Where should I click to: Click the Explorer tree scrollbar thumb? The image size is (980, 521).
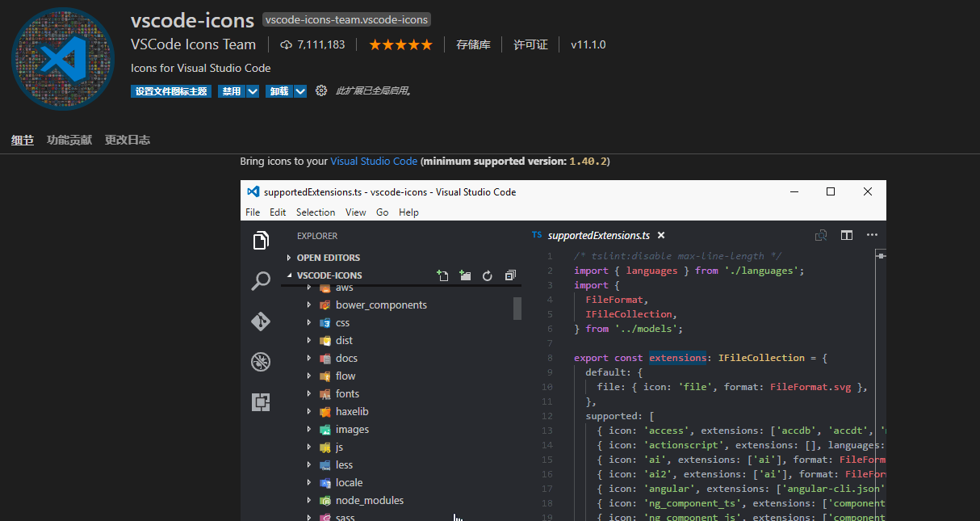[x=517, y=308]
